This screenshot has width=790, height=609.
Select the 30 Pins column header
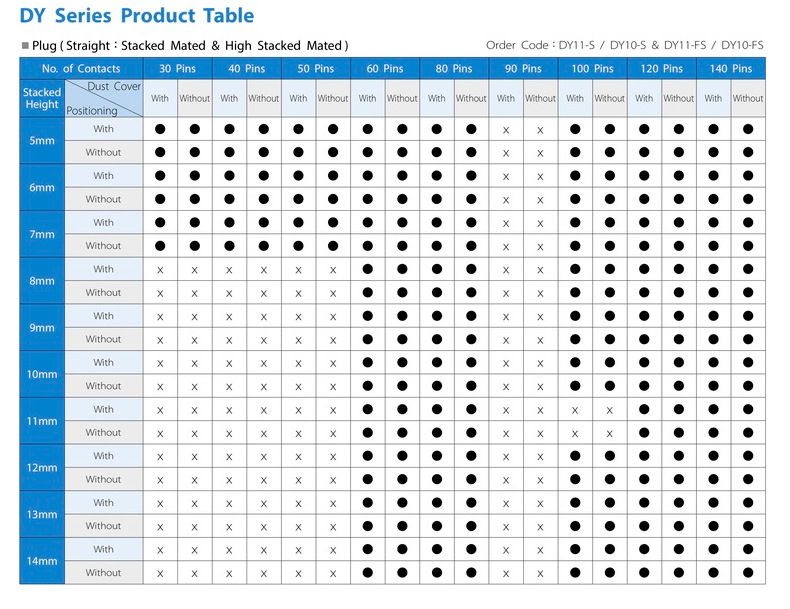click(177, 69)
